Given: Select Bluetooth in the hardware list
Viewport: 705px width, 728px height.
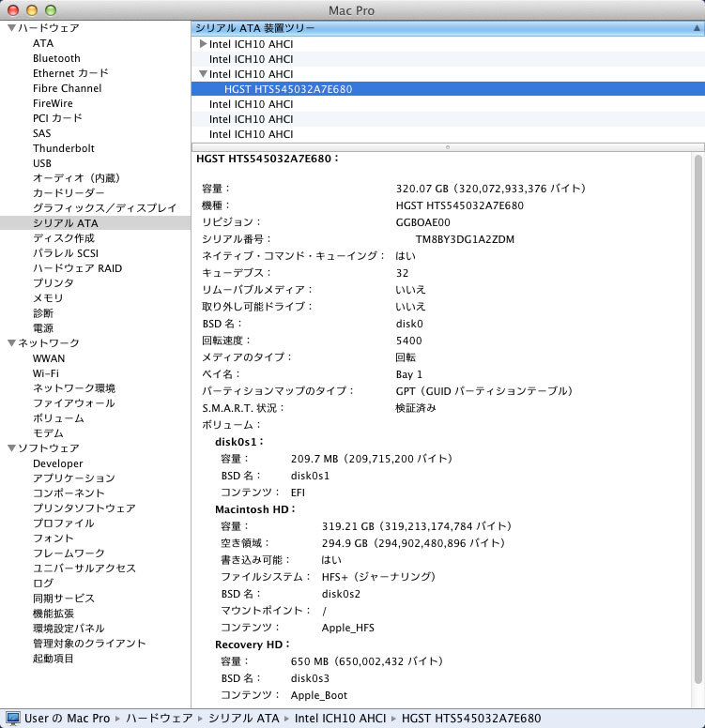Looking at the screenshot, I should (x=56, y=58).
